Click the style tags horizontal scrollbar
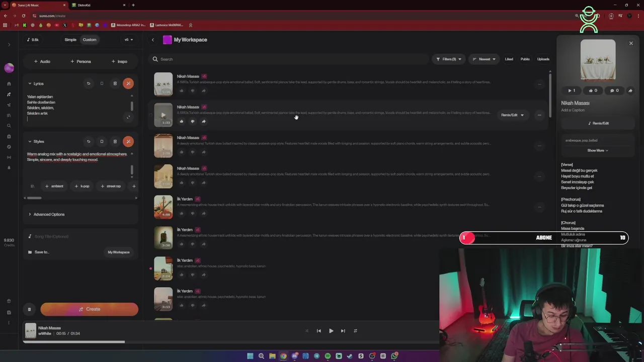644x362 pixels. (x=34, y=198)
